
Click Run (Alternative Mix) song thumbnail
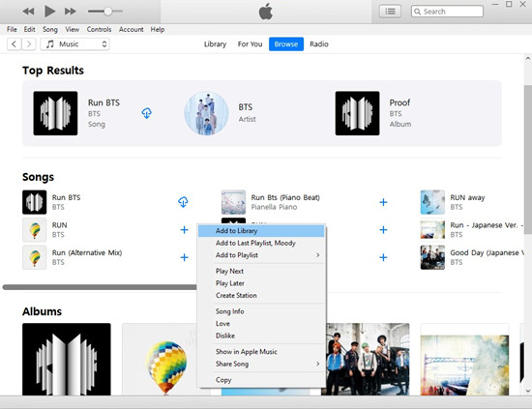tap(34, 257)
